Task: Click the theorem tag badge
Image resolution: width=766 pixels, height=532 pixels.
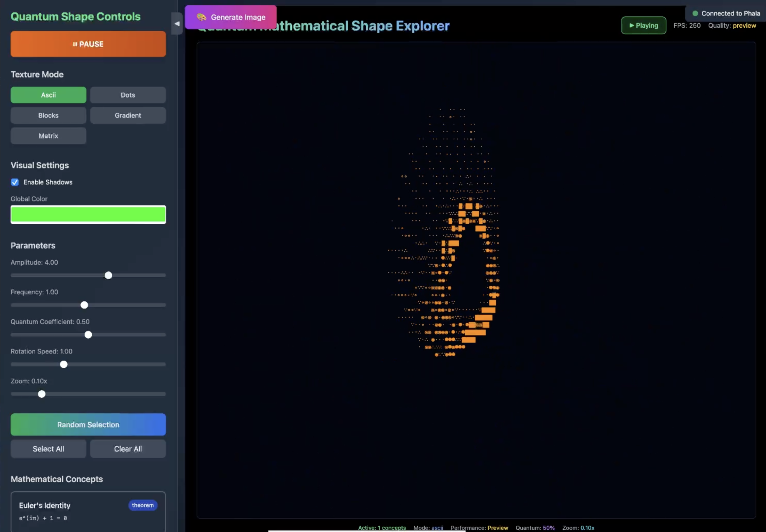Action: [143, 505]
